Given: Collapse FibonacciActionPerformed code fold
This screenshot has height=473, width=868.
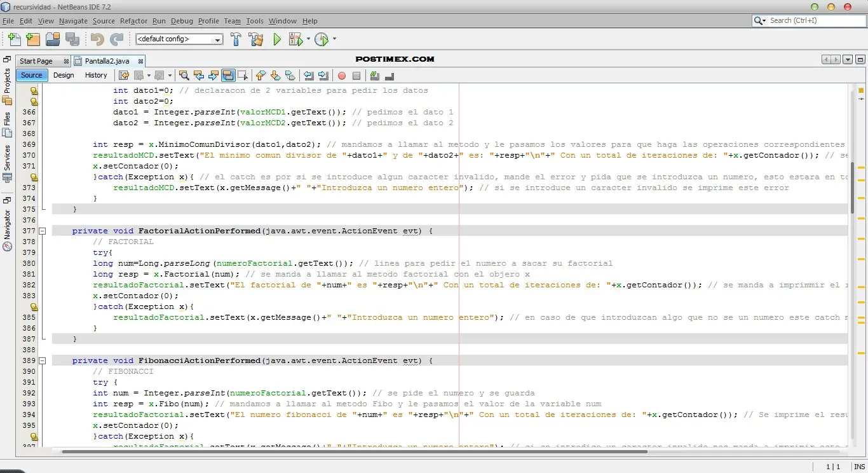Looking at the screenshot, I should click(x=42, y=360).
